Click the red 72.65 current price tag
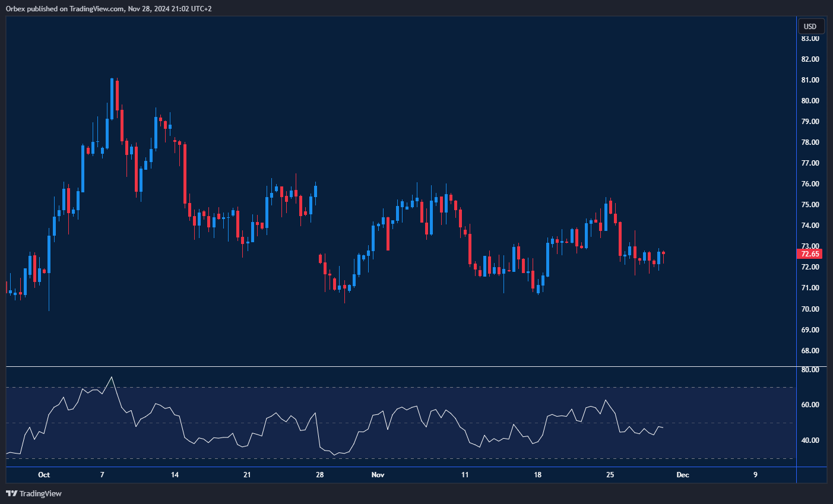Viewport: 833px width, 504px height. 810,254
